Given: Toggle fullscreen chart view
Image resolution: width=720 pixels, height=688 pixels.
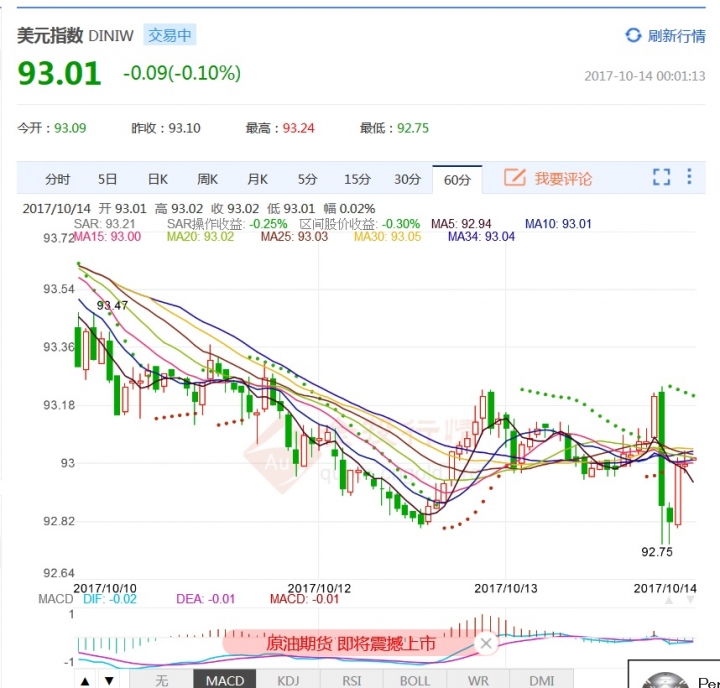Looking at the screenshot, I should pos(661,177).
